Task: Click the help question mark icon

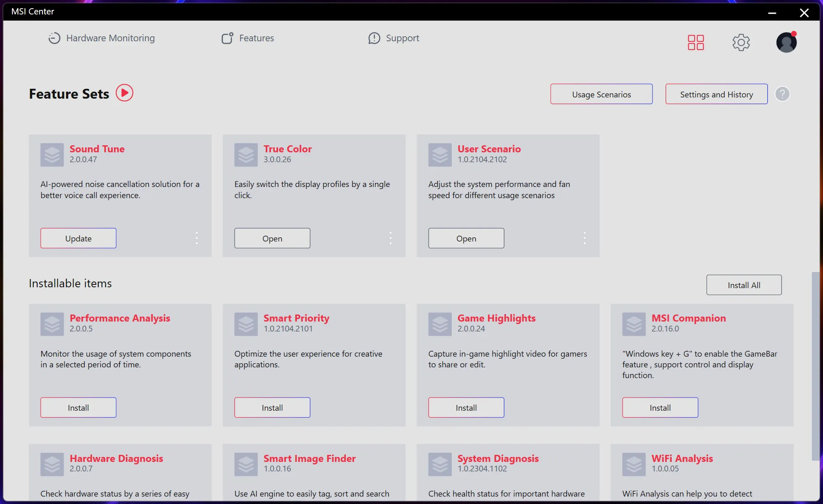Action: pyautogui.click(x=782, y=94)
